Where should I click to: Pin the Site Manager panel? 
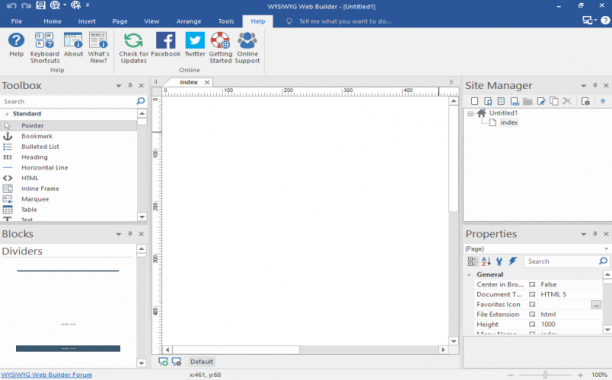(x=595, y=85)
